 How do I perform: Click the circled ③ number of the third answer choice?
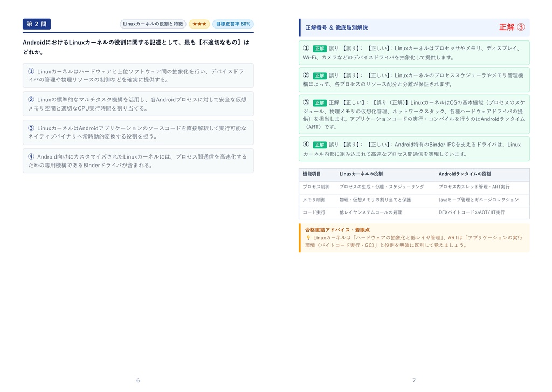click(x=31, y=128)
